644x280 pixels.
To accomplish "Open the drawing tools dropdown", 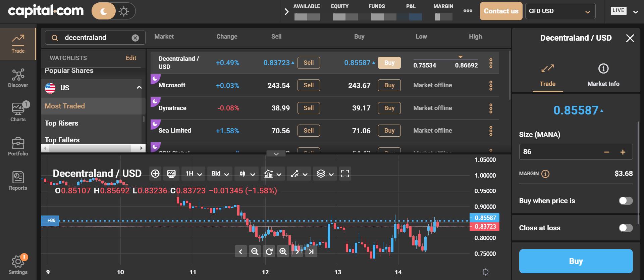I will click(x=299, y=174).
